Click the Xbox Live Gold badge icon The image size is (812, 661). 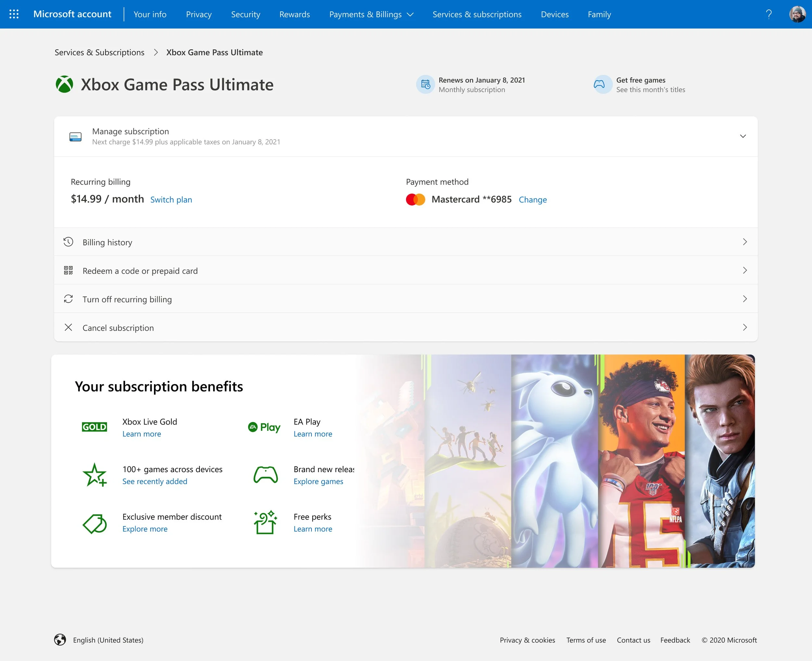pyautogui.click(x=94, y=426)
